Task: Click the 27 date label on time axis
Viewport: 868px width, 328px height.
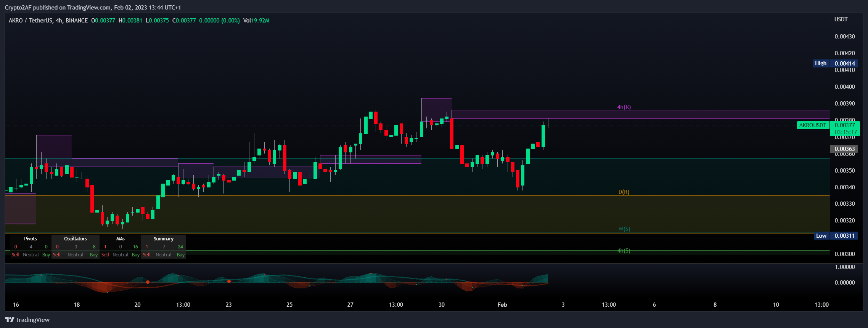Action: click(x=350, y=305)
